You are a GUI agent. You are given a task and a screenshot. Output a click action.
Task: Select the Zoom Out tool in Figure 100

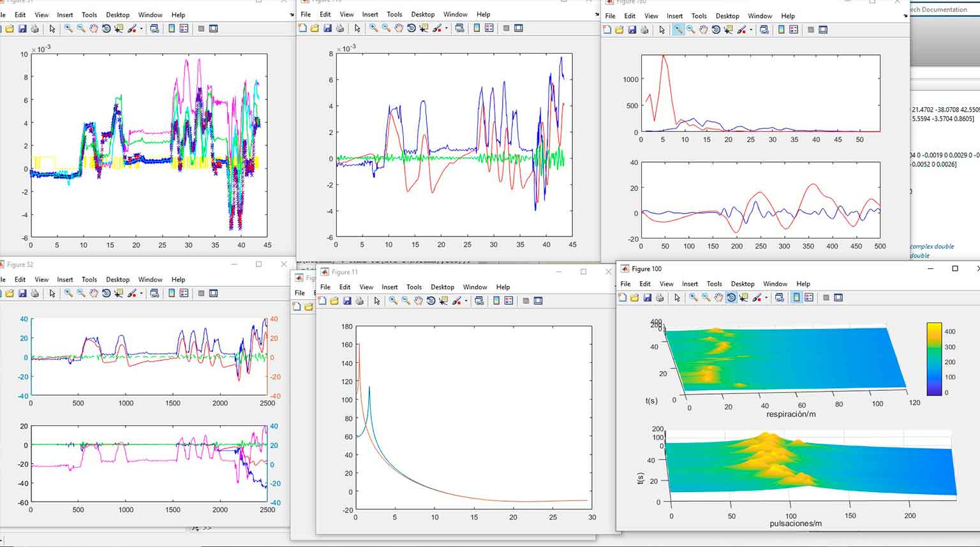point(706,298)
